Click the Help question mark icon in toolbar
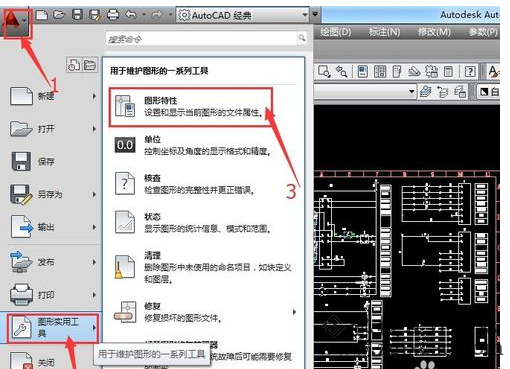Viewport: 510px width, 369px height. coord(470,71)
